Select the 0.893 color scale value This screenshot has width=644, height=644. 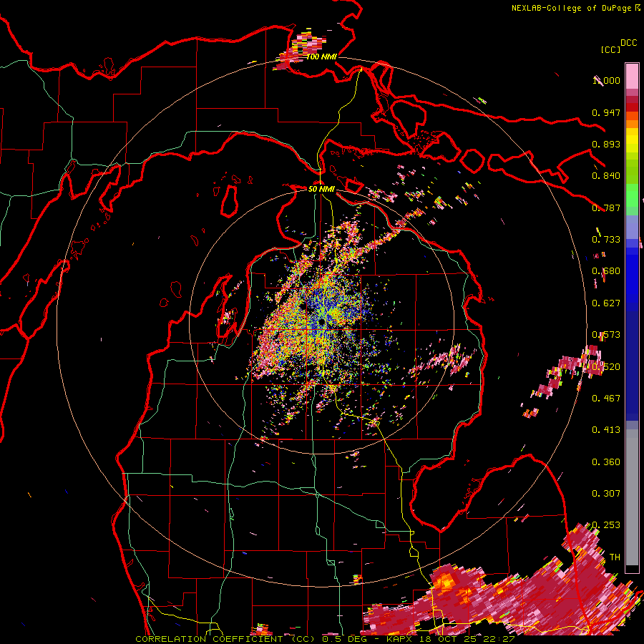[x=606, y=144]
